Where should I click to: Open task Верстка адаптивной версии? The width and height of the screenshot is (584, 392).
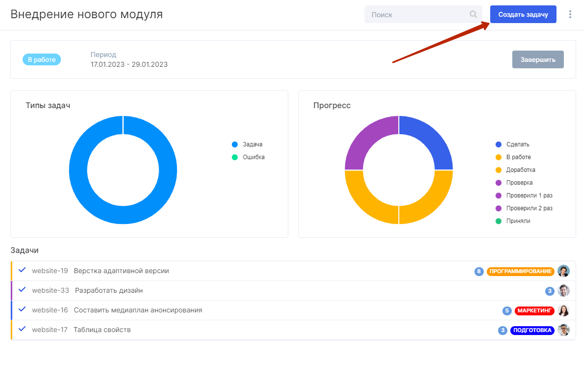click(x=121, y=271)
